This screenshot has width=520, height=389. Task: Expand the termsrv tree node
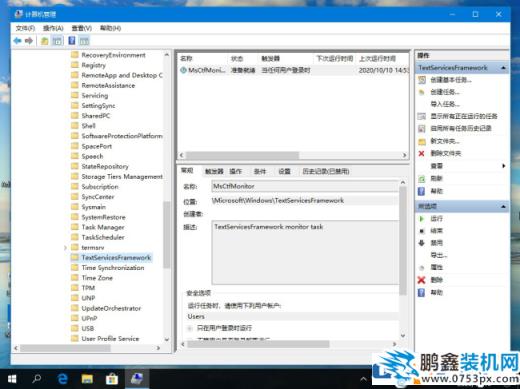(x=65, y=248)
